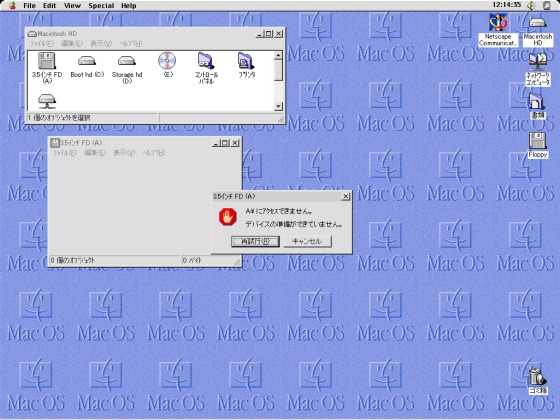Maximize the Macintosh HD window
Viewport: 560px width, 420px height.
(x=268, y=34)
